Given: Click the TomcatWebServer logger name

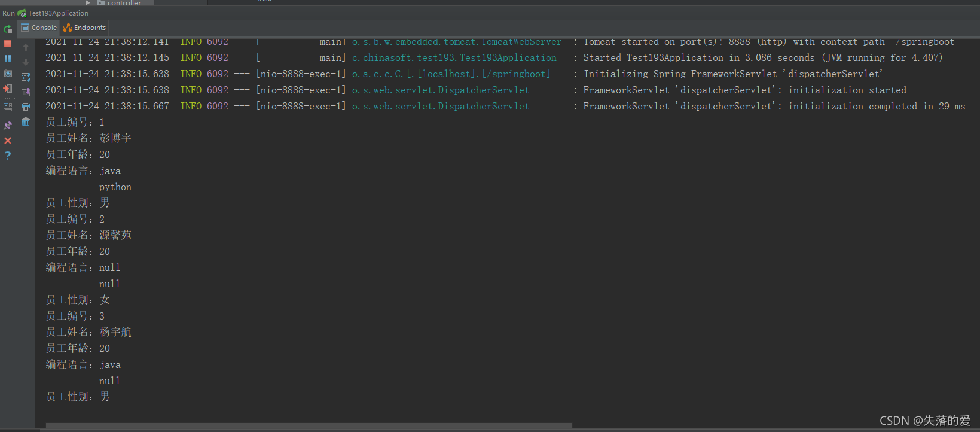Looking at the screenshot, I should [x=456, y=41].
